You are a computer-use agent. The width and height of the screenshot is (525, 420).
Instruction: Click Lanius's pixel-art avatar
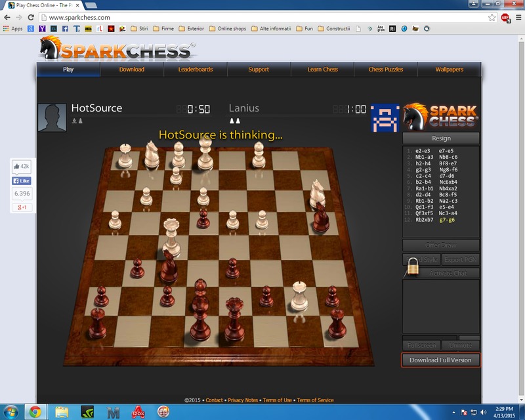(x=385, y=118)
